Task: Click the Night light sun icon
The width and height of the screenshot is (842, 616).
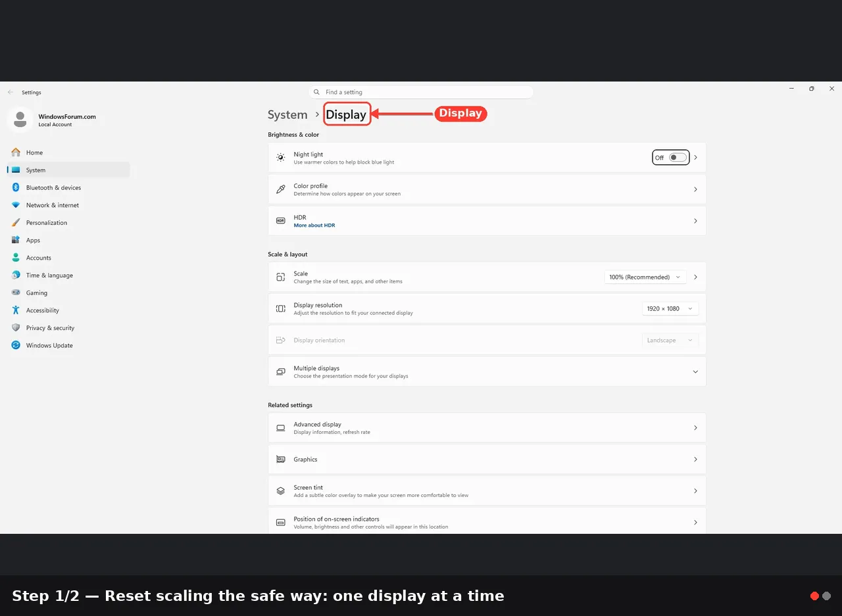Action: 281,158
